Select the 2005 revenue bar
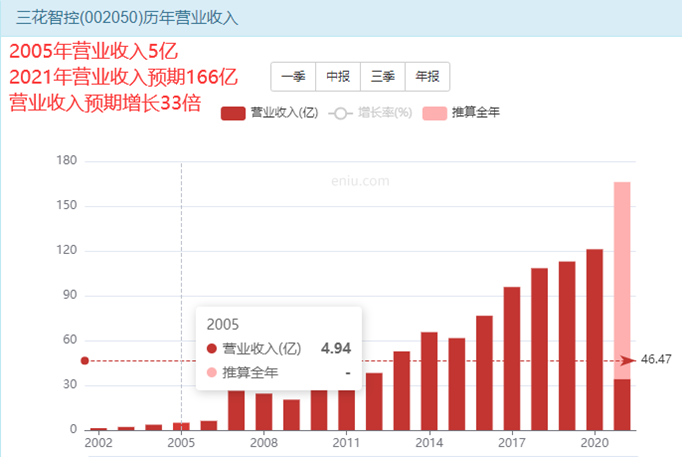This screenshot has width=682, height=457. click(x=181, y=426)
